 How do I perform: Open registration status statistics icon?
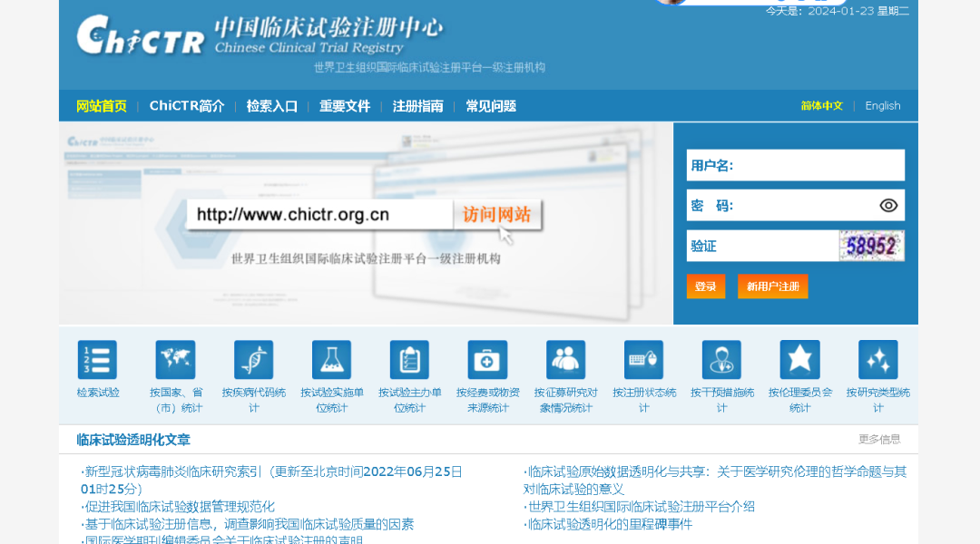tap(643, 359)
